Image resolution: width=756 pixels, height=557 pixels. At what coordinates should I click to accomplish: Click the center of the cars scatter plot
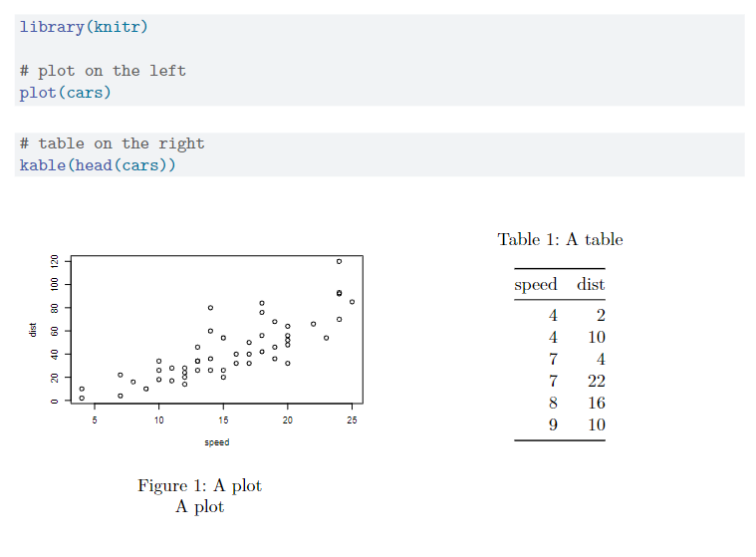click(216, 330)
